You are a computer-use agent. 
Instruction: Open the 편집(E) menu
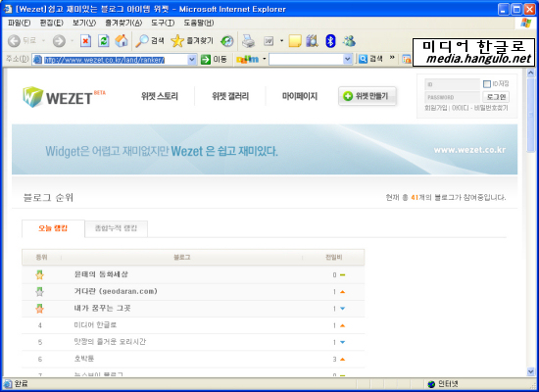click(x=51, y=23)
